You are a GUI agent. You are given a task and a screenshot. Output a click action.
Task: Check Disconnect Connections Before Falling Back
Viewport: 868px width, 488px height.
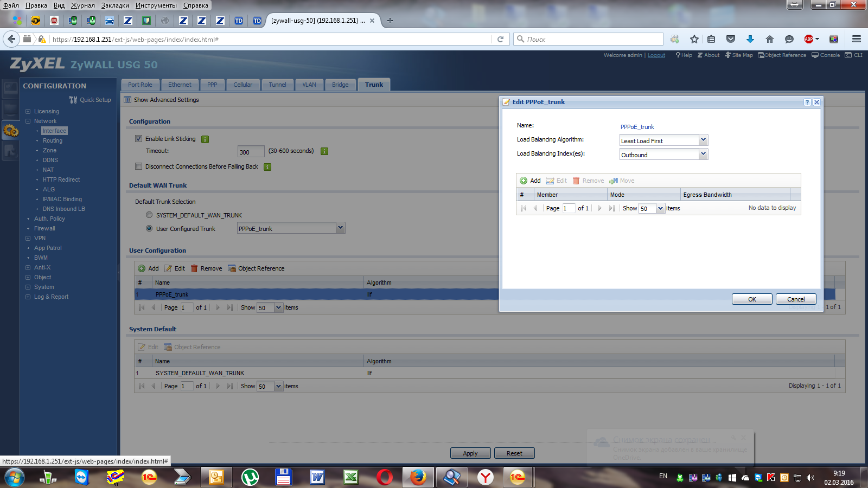click(x=138, y=166)
